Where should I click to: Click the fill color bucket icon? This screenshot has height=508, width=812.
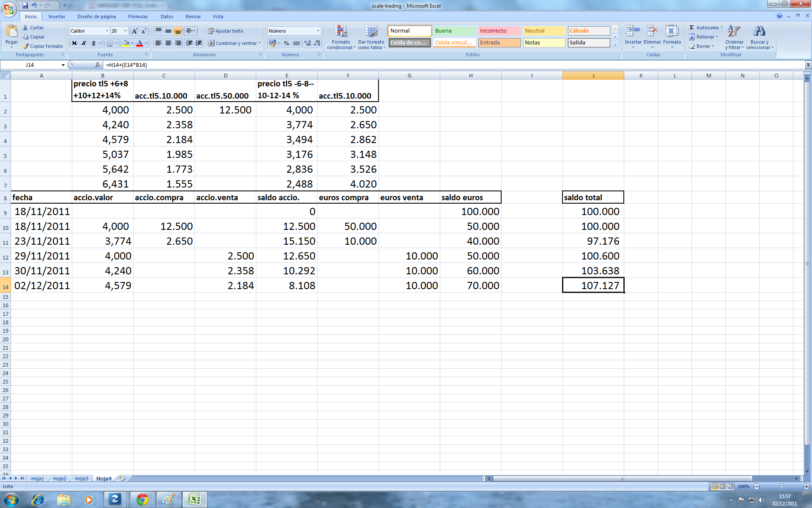125,43
